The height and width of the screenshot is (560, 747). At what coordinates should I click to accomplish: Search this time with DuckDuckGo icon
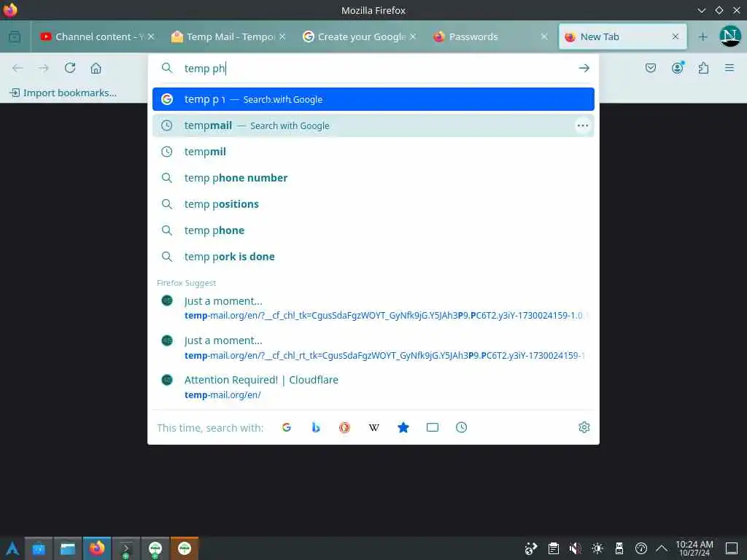click(x=344, y=427)
